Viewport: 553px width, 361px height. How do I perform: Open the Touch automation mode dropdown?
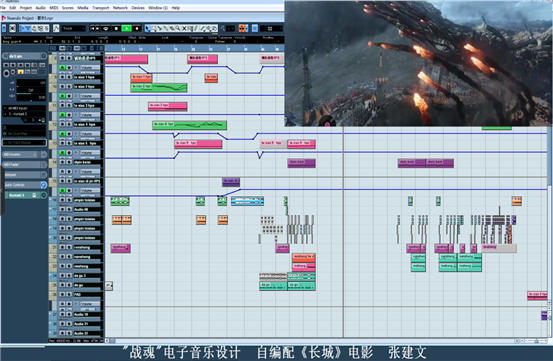(74, 29)
